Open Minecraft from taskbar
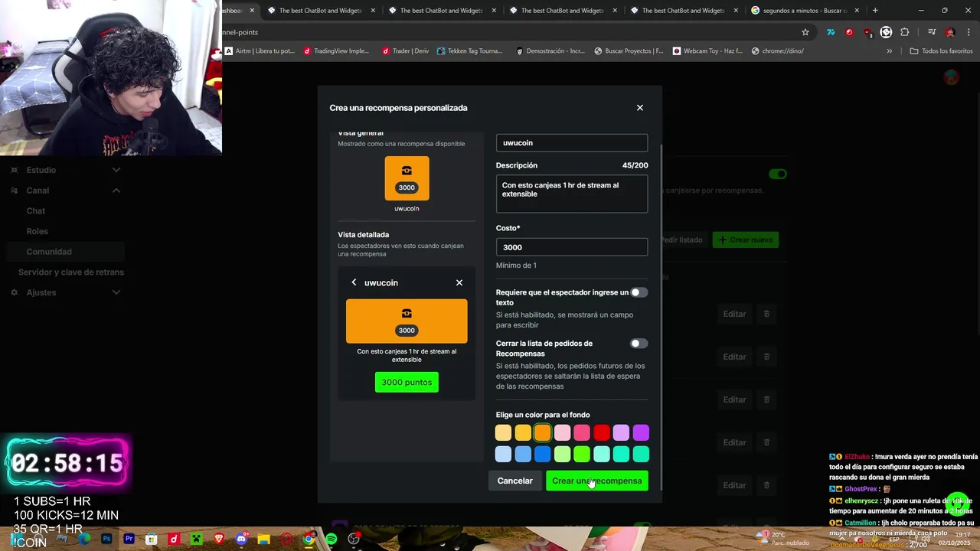This screenshot has width=980, height=551. coord(196,540)
